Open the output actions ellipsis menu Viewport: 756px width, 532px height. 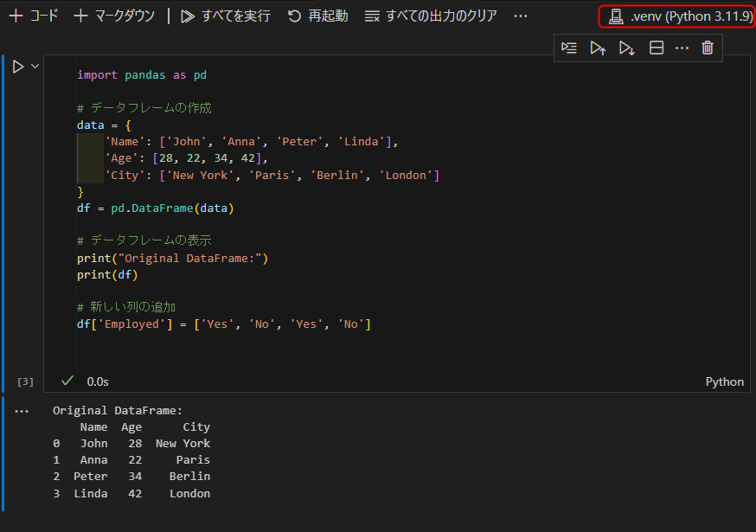22,412
